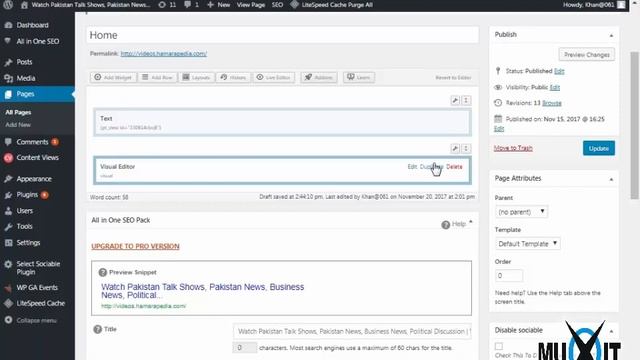This screenshot has height=360, width=640.
Task: Delete the Visual Editor widget
Action: pyautogui.click(x=454, y=167)
